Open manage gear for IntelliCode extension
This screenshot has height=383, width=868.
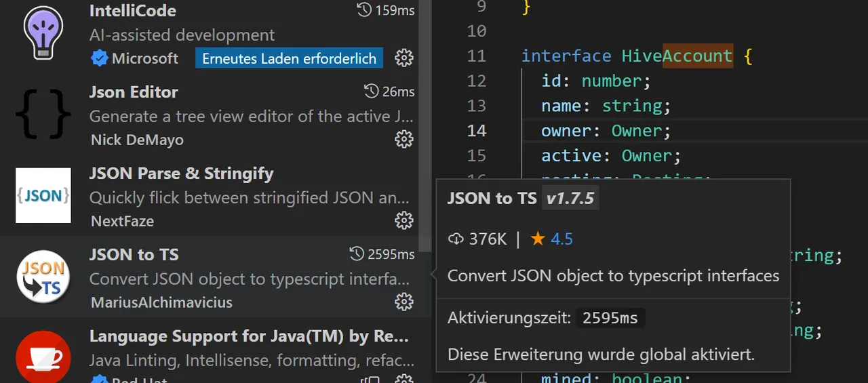tap(404, 58)
